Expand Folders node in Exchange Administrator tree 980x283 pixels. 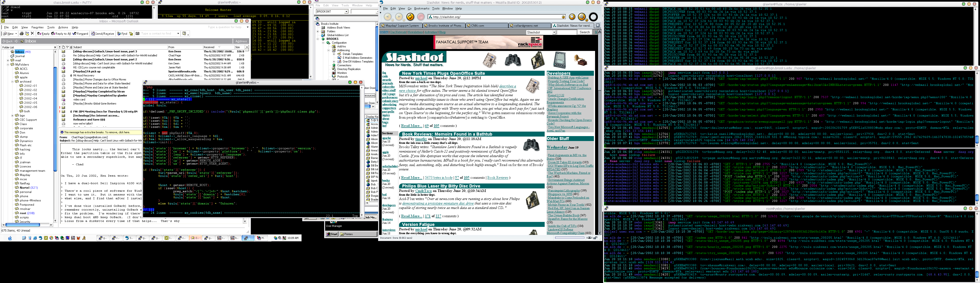[x=318, y=31]
